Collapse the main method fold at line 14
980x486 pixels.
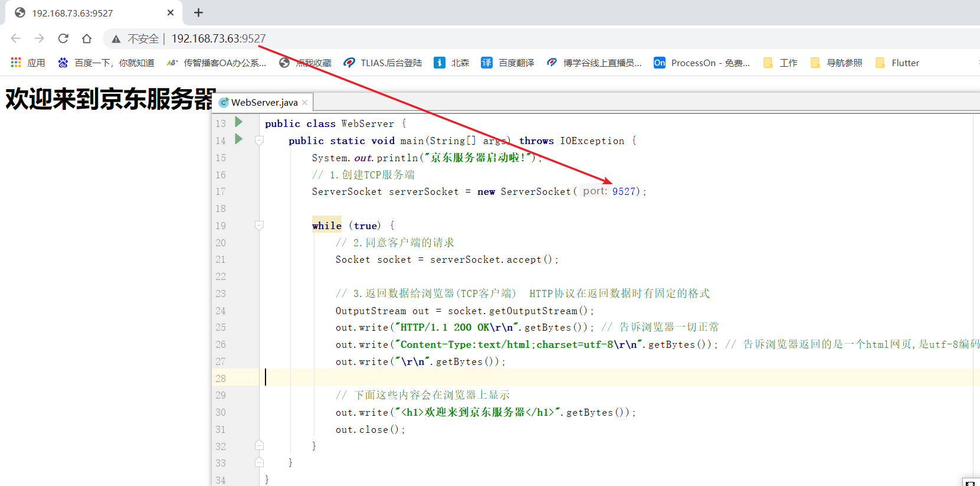tap(259, 141)
